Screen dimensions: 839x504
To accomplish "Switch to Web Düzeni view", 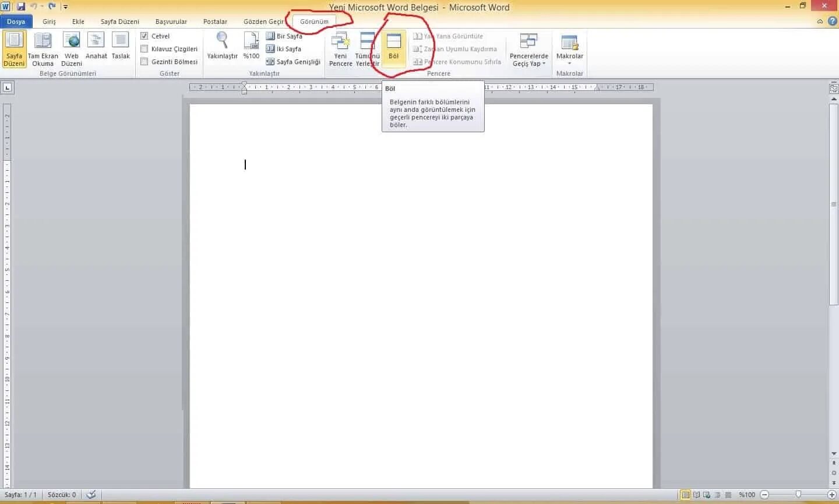I will [x=72, y=50].
